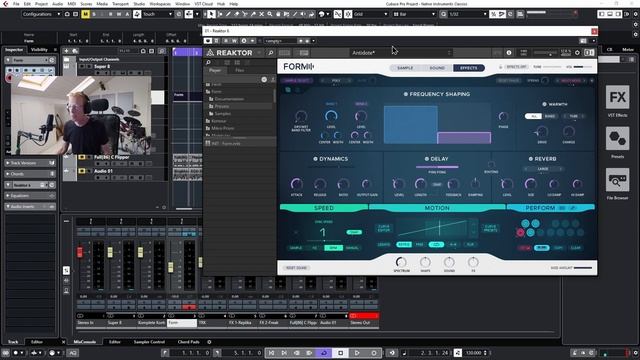Expand the Chords inspector section
The height and width of the screenshot is (360, 640).
point(30,174)
